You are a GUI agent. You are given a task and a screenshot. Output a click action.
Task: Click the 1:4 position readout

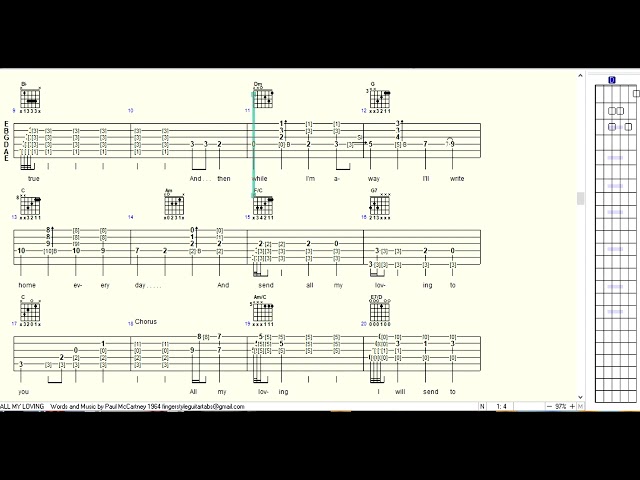coord(502,407)
